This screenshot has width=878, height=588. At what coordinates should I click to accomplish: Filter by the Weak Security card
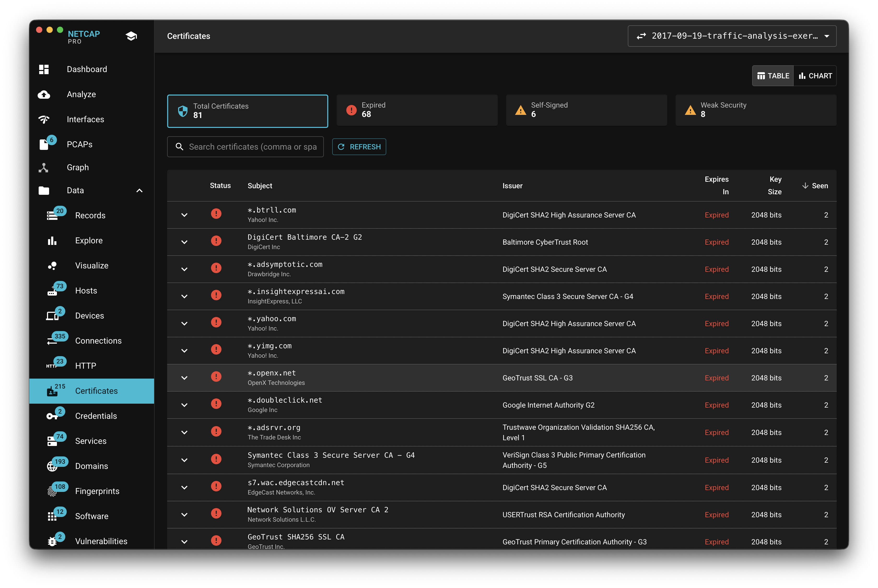(756, 110)
